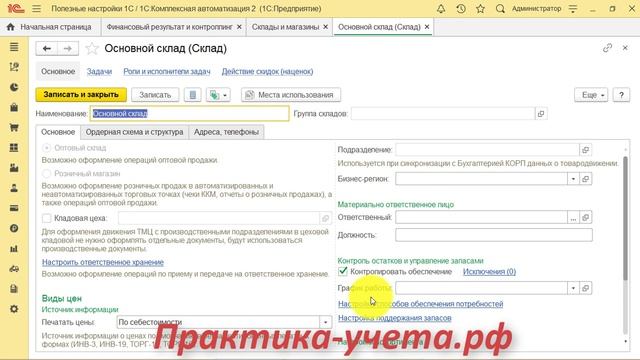Open production factory section in sidebar
The height and width of the screenshot is (360, 640).
(x=14, y=168)
